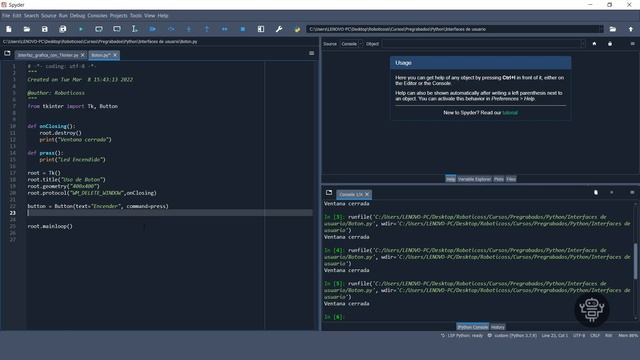Open Preferences with the wrench icon
Viewport: 640px width, 360px height.
279,29
